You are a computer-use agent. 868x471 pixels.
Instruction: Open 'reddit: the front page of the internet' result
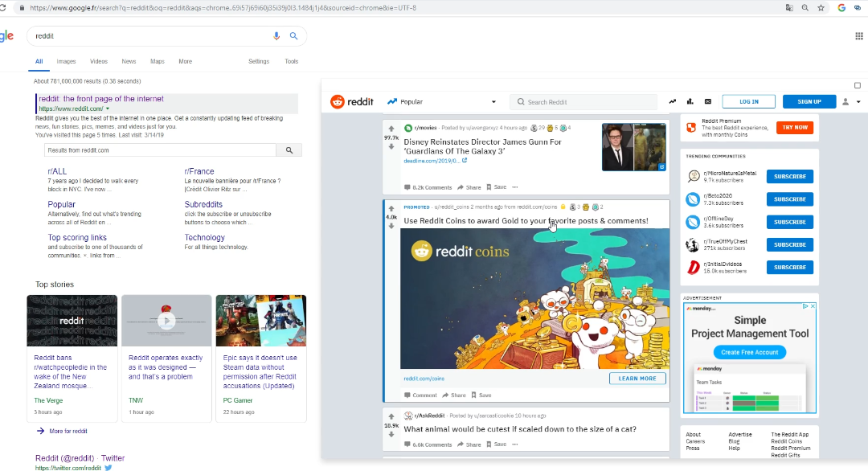(x=101, y=99)
